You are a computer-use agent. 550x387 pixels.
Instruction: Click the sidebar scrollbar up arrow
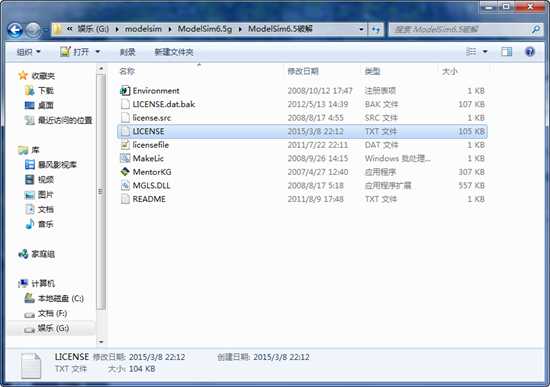[101, 69]
